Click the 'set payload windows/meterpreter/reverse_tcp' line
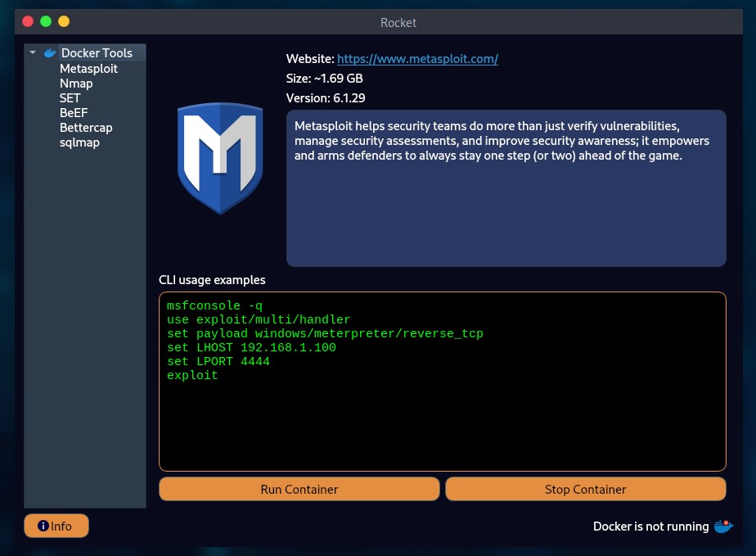Viewport: 756px width, 556px height. [325, 333]
